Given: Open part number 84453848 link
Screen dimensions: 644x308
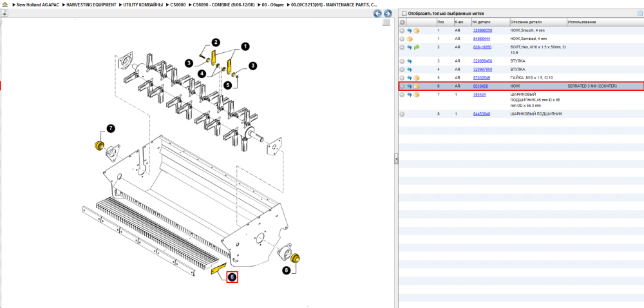Looking at the screenshot, I should [481, 113].
